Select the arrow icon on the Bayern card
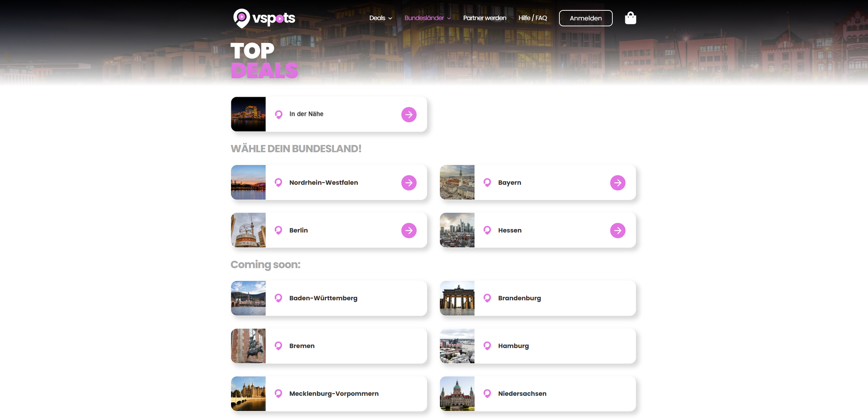Viewport: 868px width, 420px height. (x=618, y=182)
